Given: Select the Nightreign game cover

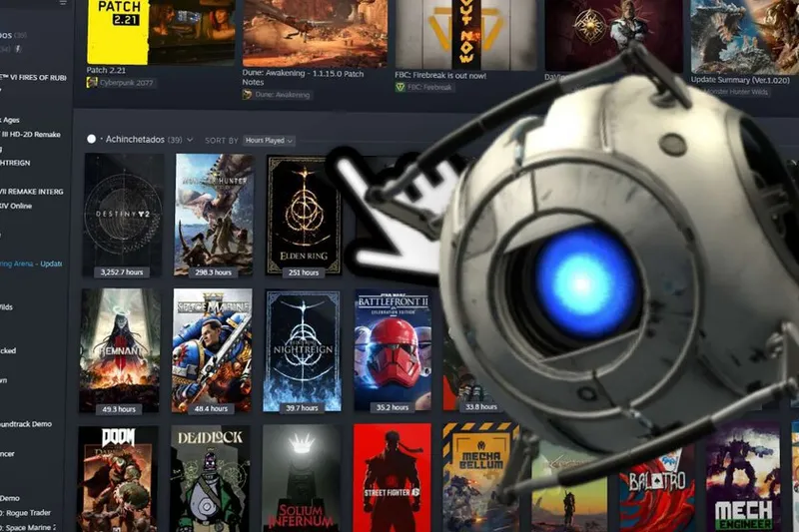Looking at the screenshot, I should 303,350.
